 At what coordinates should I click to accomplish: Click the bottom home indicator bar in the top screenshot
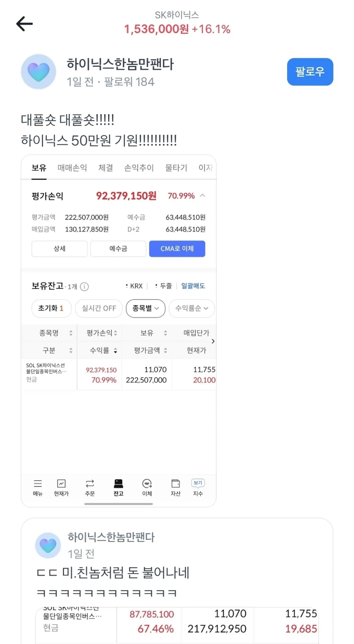coord(118,503)
